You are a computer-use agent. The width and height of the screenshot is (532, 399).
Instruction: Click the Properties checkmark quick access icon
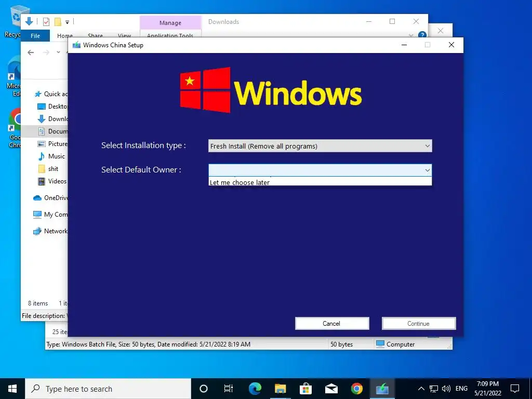(46, 22)
